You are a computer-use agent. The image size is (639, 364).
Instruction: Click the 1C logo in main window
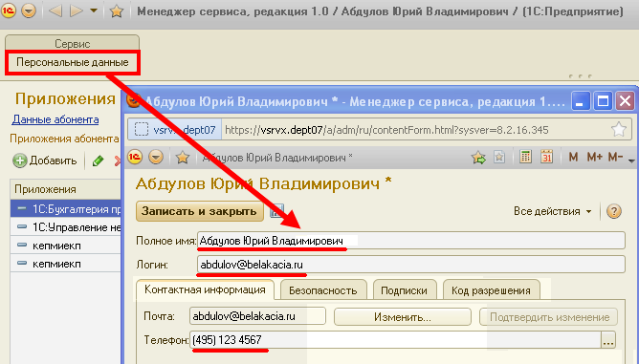pyautogui.click(x=9, y=11)
